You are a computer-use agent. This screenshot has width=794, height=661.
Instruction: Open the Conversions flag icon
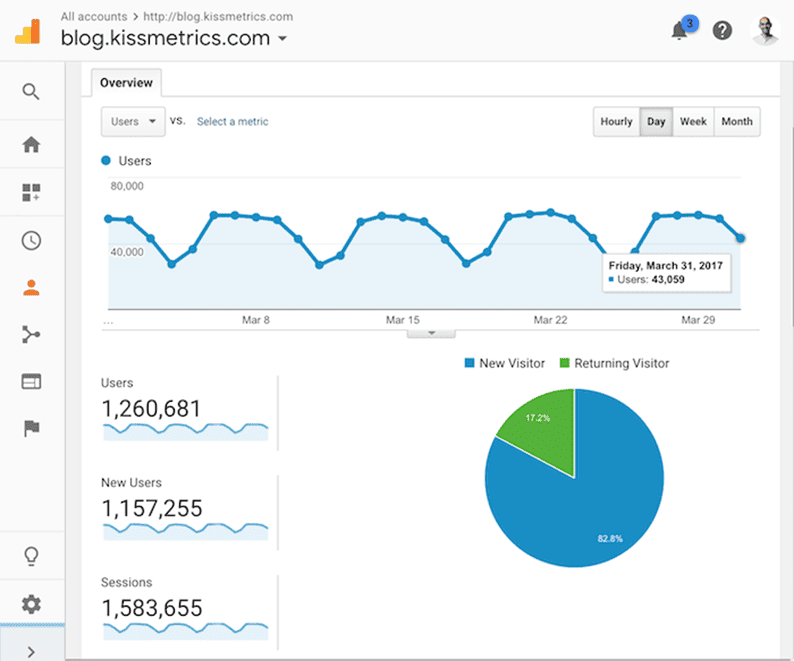point(31,429)
